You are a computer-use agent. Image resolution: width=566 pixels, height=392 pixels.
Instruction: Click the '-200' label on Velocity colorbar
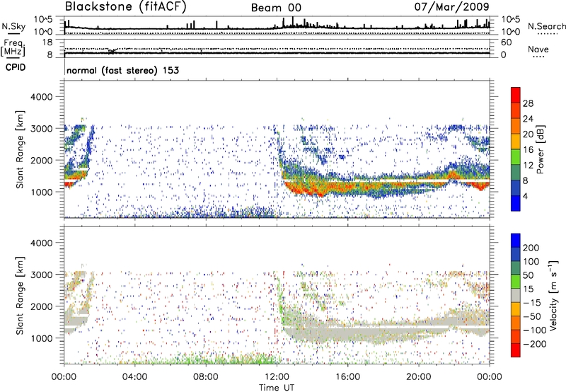(x=535, y=344)
